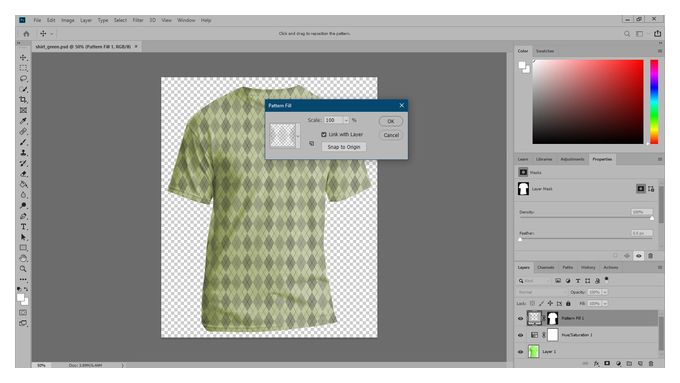Switch to the Swatches tab
680x383 pixels.
(545, 51)
